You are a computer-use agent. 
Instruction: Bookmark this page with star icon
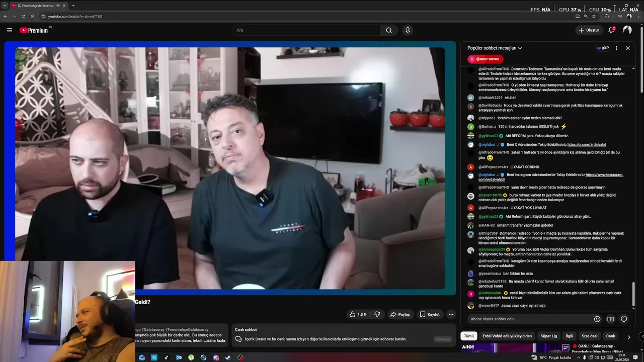point(594,16)
